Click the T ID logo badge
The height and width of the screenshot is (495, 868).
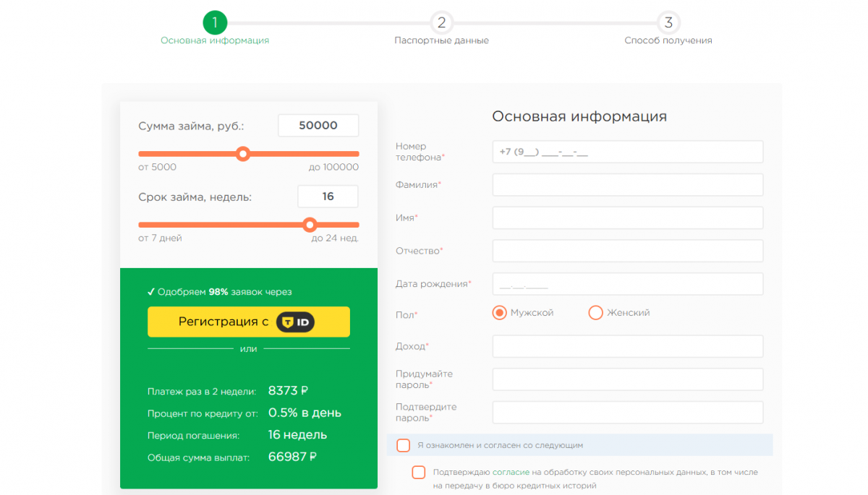[295, 322]
